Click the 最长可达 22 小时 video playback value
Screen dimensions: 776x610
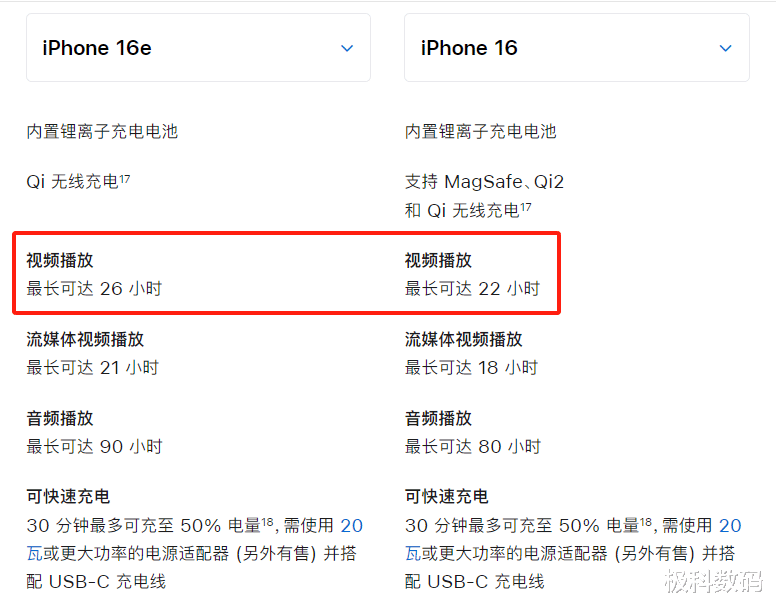pyautogui.click(x=473, y=288)
